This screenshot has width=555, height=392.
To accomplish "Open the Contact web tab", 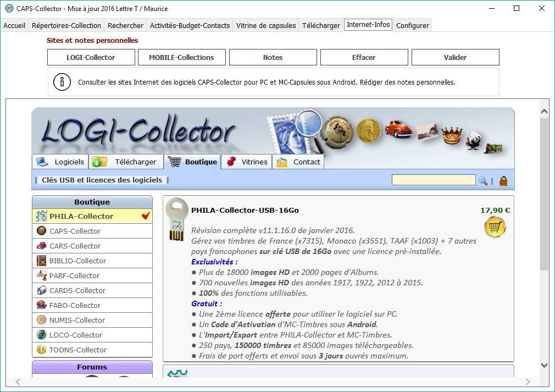I will coord(298,162).
